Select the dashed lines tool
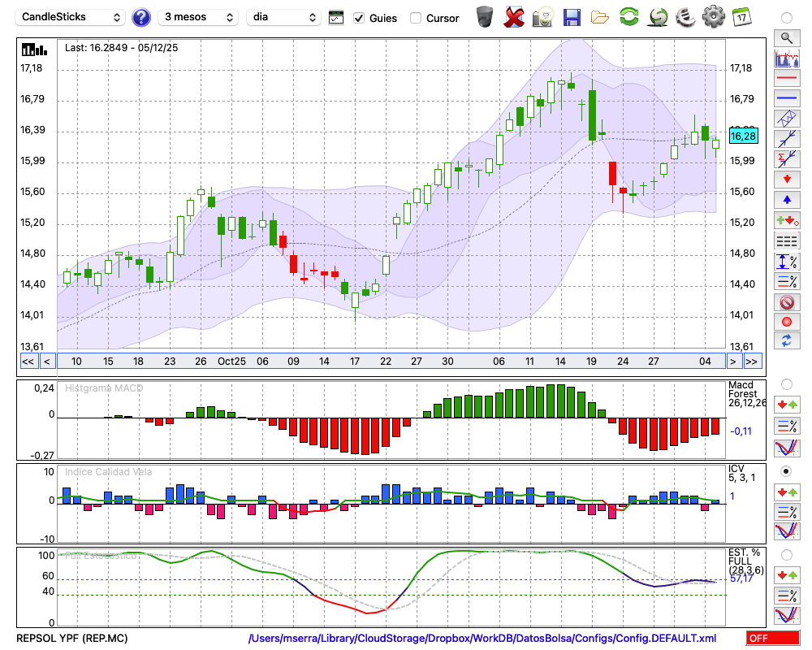812x650 pixels. pos(787,240)
